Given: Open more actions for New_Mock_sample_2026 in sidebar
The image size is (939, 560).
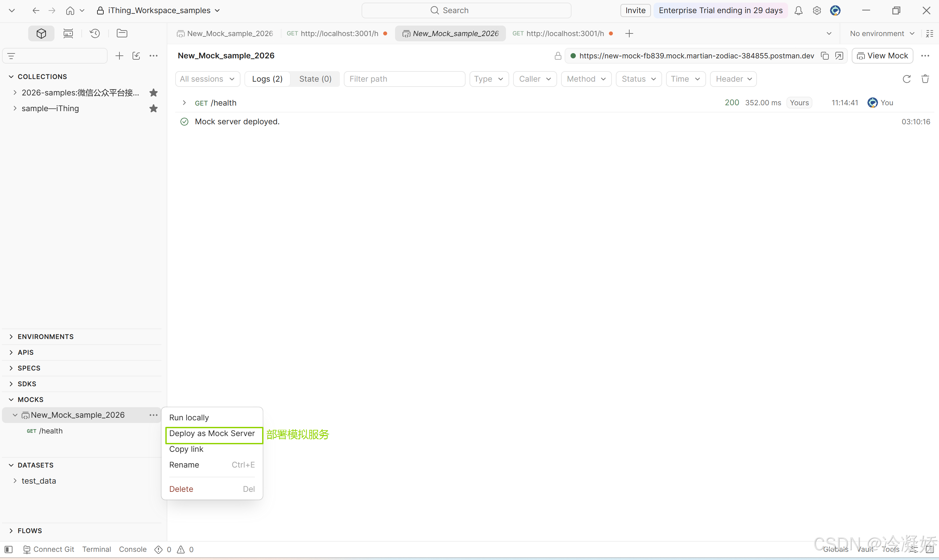Looking at the screenshot, I should click(153, 415).
